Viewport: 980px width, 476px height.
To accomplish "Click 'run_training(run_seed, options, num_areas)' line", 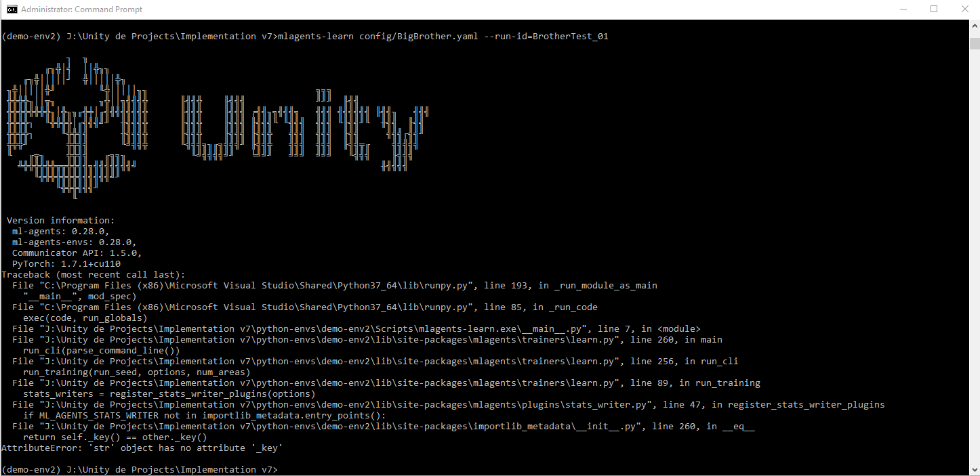I will (x=137, y=372).
